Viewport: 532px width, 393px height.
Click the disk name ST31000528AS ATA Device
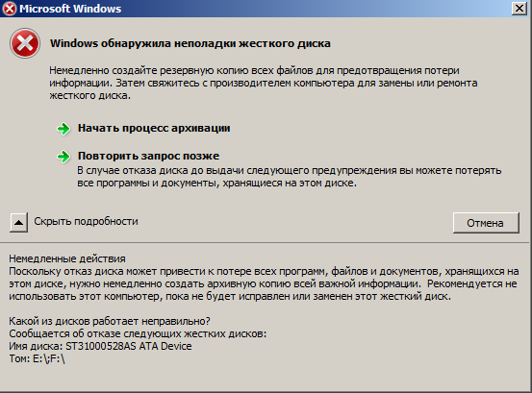click(x=129, y=346)
